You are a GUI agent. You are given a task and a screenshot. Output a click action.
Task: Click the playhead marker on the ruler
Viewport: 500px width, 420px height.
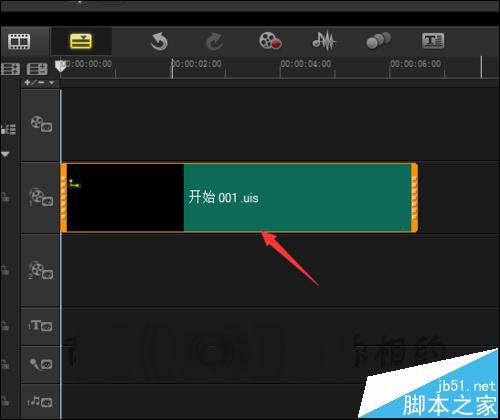pyautogui.click(x=60, y=66)
